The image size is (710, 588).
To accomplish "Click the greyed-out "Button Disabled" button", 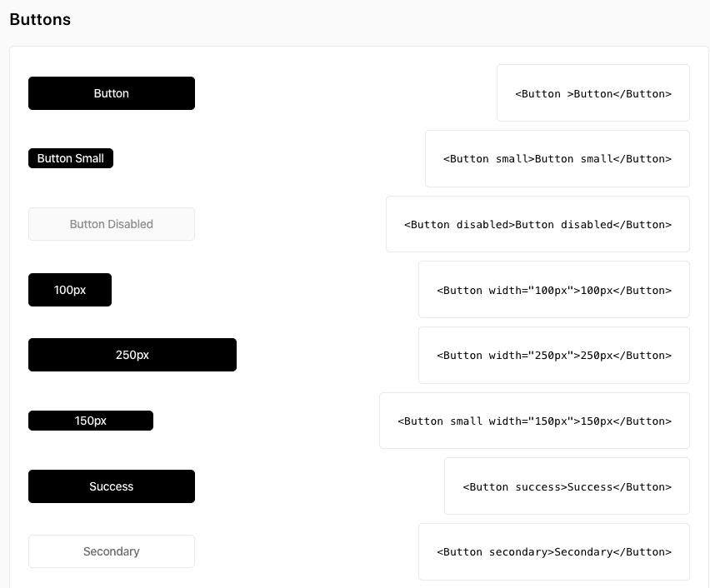I will 112,224.
